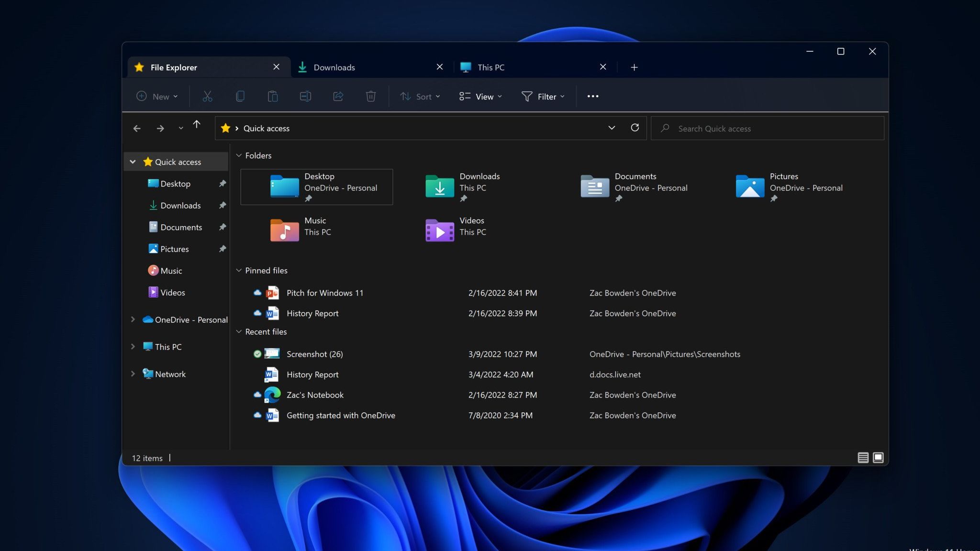980x551 pixels.
Task: Select OneDrive - Personal in navigation pane
Action: tap(185, 320)
